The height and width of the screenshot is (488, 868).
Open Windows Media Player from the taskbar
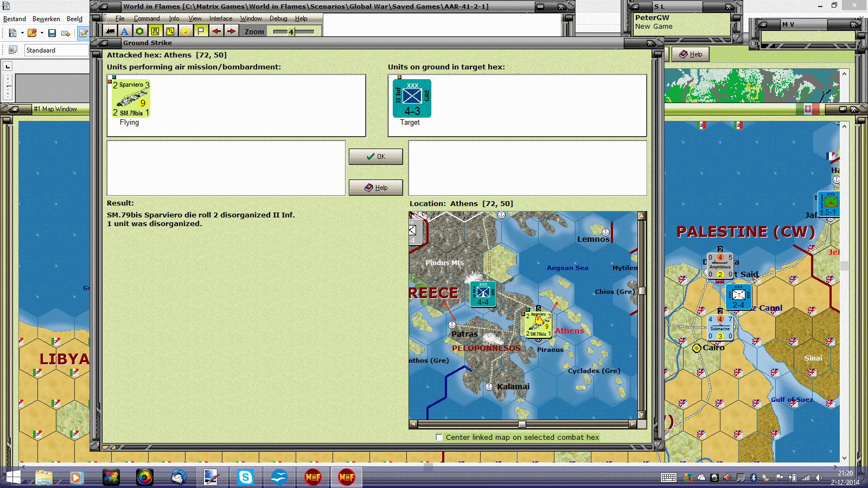click(76, 477)
